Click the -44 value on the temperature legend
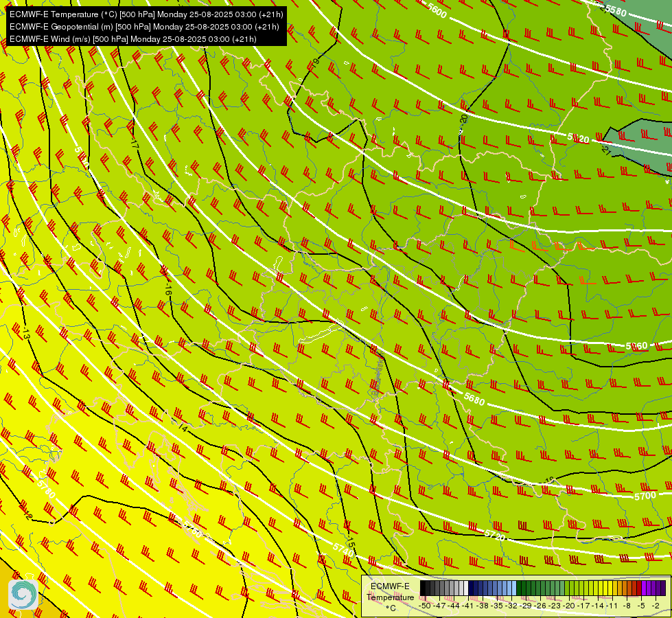This screenshot has width=672, height=618. pos(454,606)
